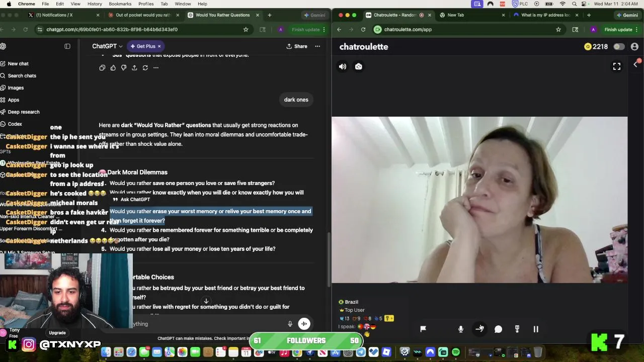This screenshot has width=644, height=362.
Task: Go back in the Chatroulette window
Action: coord(339,30)
